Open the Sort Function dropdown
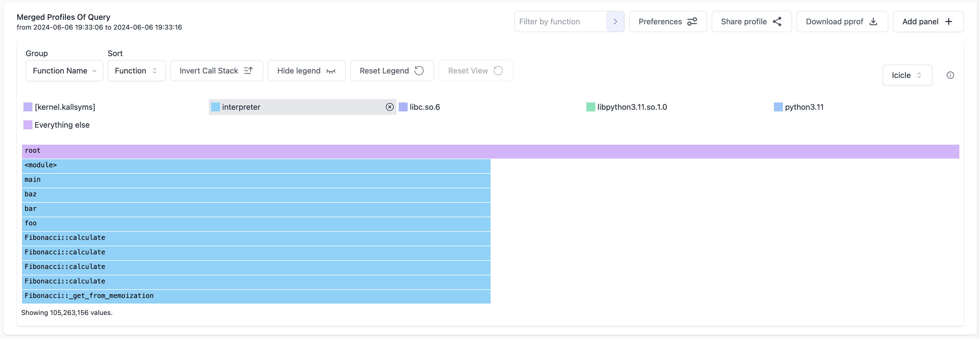This screenshot has height=339, width=980. coord(136,71)
